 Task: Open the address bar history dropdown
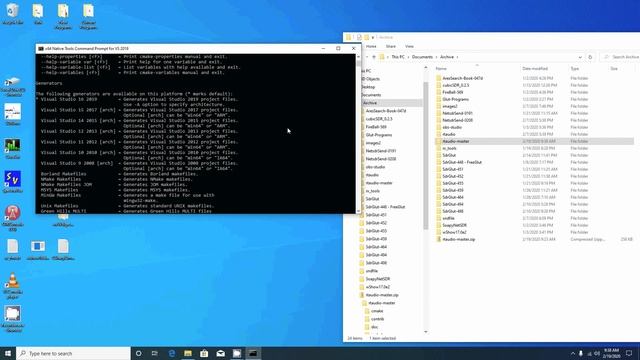[x=580, y=57]
